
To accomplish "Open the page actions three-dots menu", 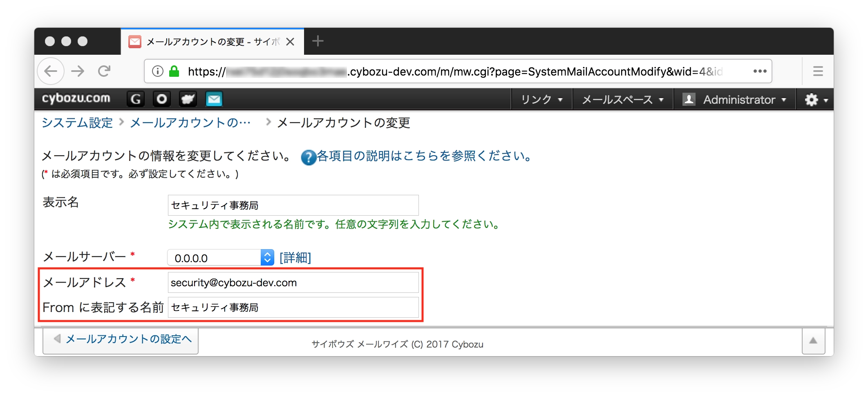I will tap(760, 71).
